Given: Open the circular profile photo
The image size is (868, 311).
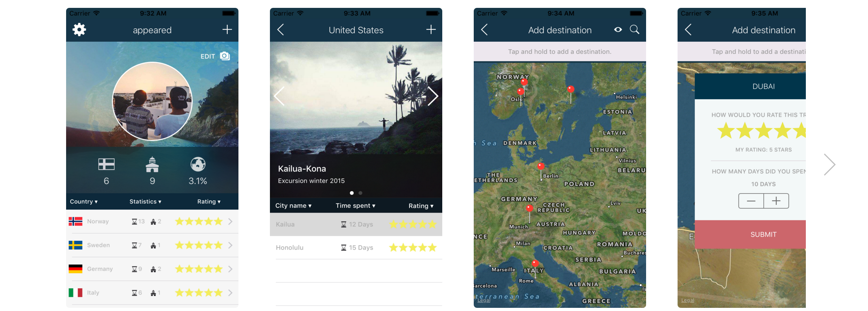Looking at the screenshot, I should [x=152, y=101].
